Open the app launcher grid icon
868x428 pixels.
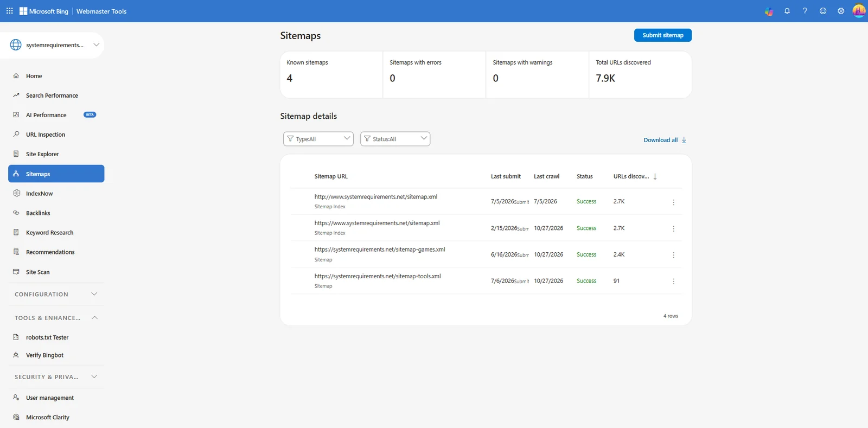click(10, 11)
